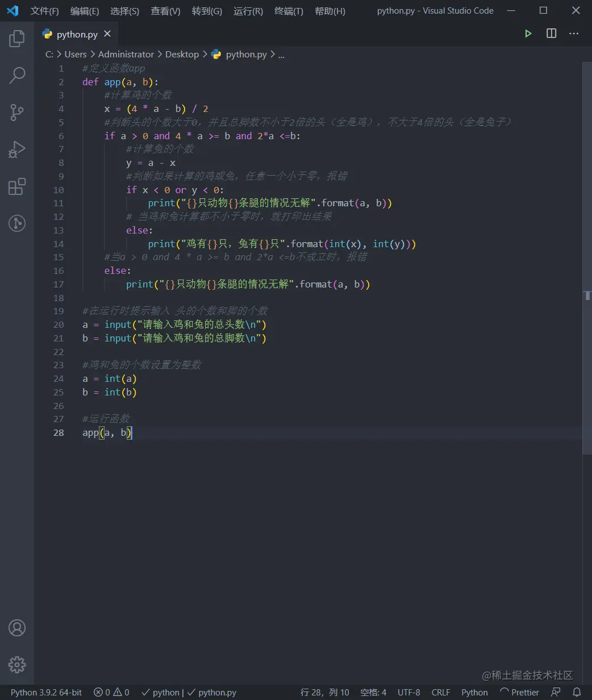Screen dimensions: 592x700
Task: Open the 文件(F) menu
Action: point(44,11)
